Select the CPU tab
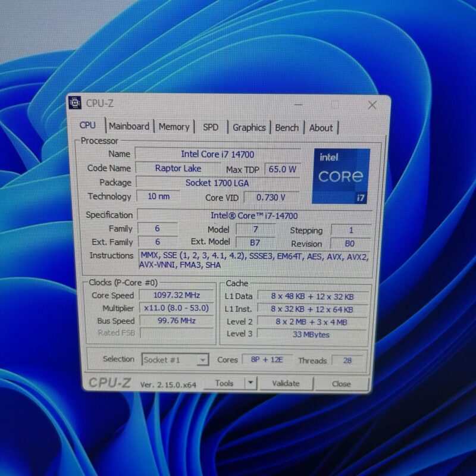476x476 pixels. click(87, 125)
